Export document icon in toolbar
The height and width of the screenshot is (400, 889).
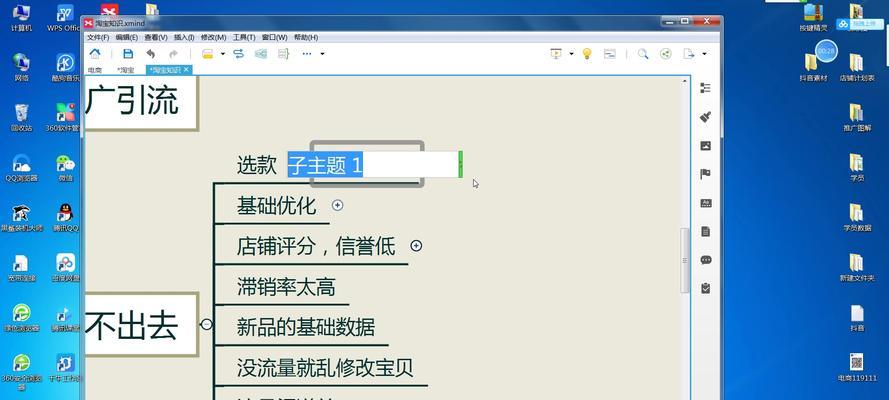(x=688, y=54)
